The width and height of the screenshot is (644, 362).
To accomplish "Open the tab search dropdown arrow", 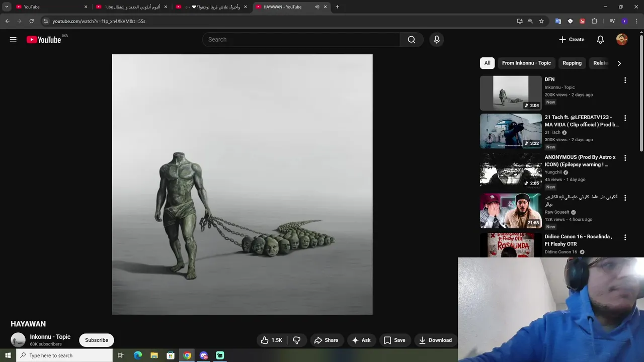I will 7,7.
